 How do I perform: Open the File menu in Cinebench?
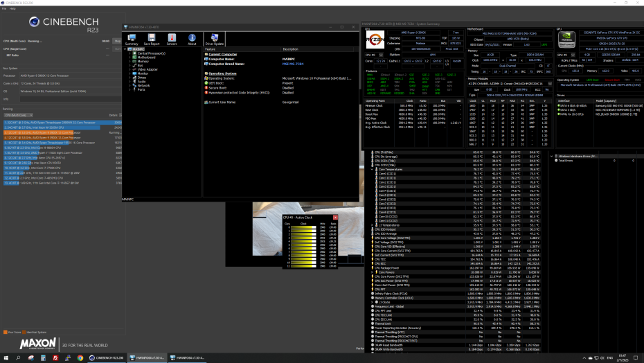click(x=4, y=8)
